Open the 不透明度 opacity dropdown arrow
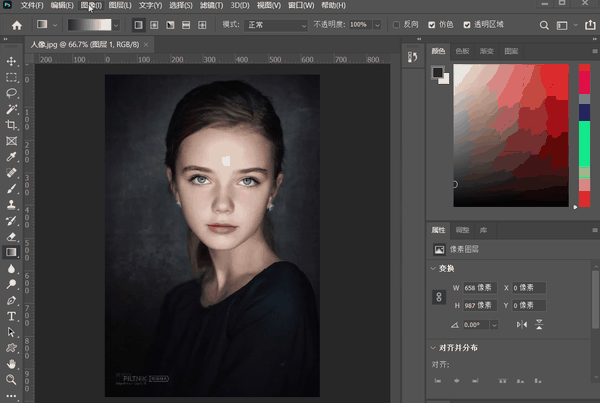The width and height of the screenshot is (600, 403). pos(379,24)
